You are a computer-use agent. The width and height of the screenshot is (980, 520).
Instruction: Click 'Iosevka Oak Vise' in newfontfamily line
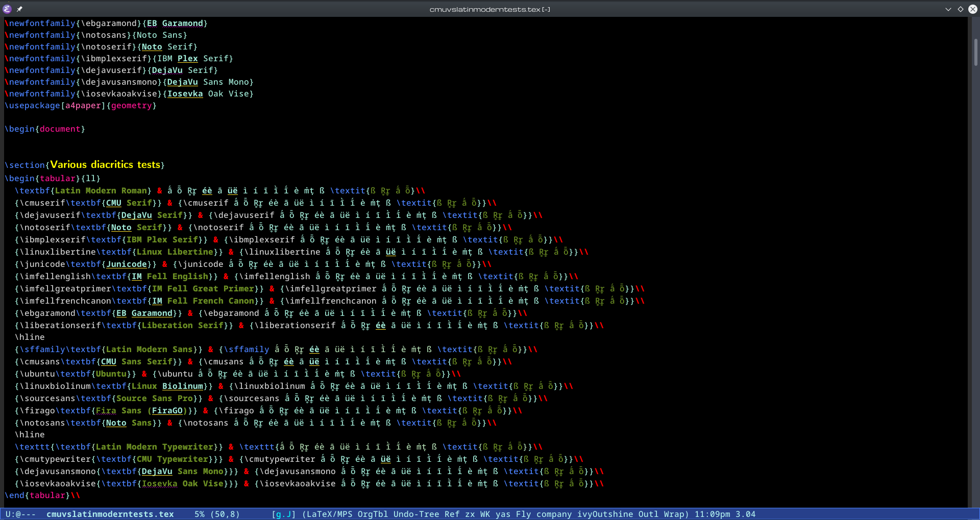[208, 93]
